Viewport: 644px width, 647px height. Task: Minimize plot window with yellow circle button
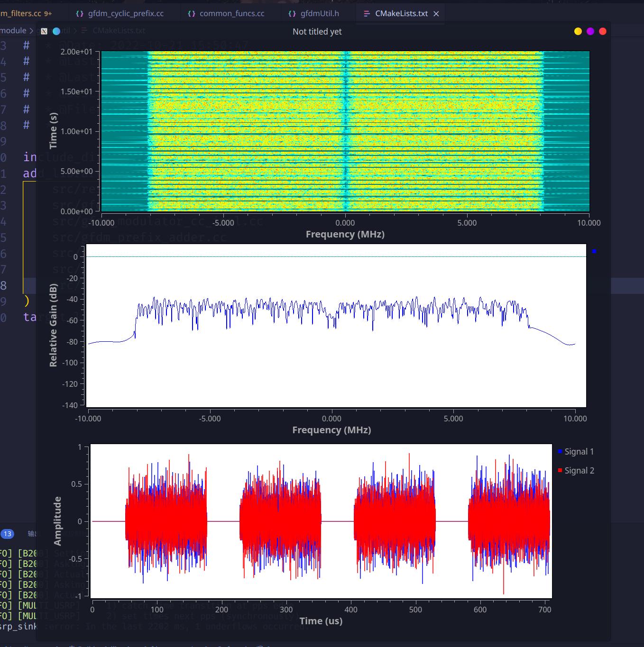[x=578, y=31]
